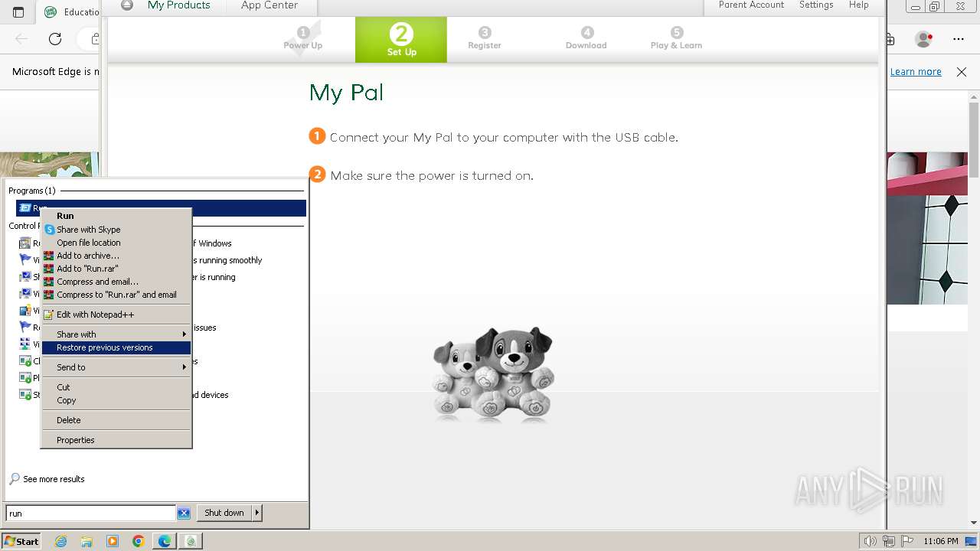Screen dimensions: 980x551
Task: Select Open file location
Action: click(x=88, y=243)
